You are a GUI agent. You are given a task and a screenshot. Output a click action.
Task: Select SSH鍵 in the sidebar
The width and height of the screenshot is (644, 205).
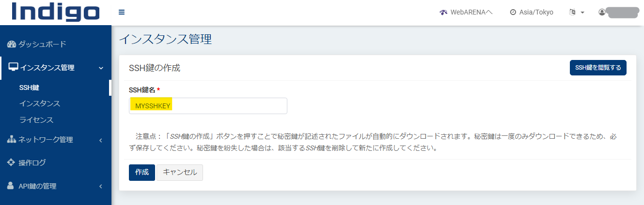click(x=29, y=88)
